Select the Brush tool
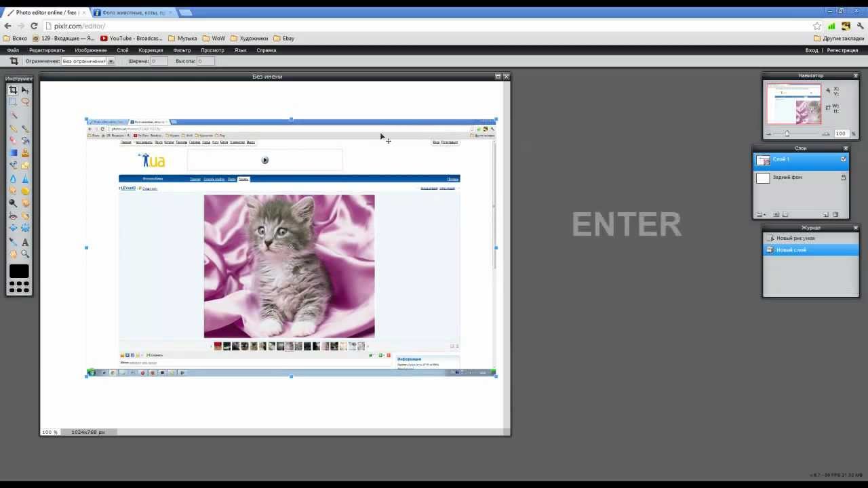868x488 pixels. click(25, 128)
